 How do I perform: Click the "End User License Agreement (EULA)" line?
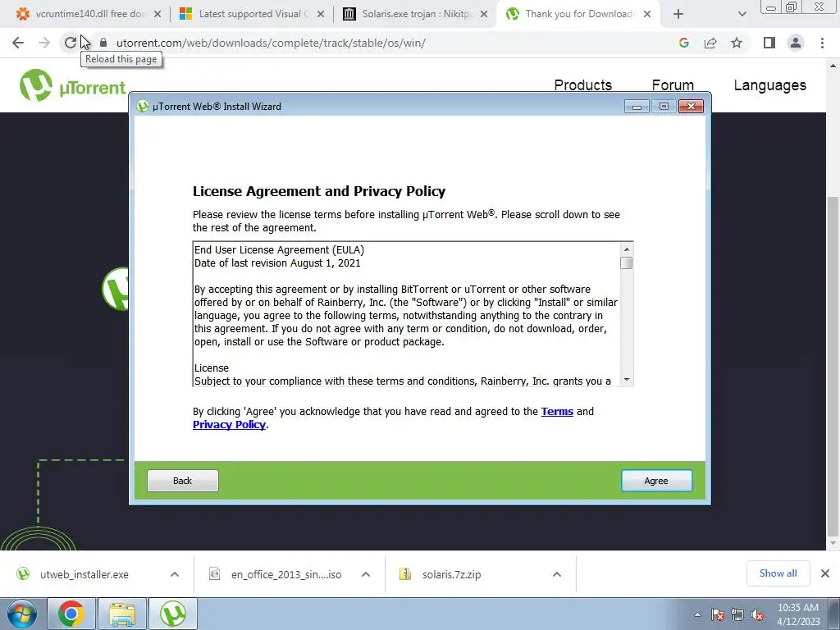(279, 249)
